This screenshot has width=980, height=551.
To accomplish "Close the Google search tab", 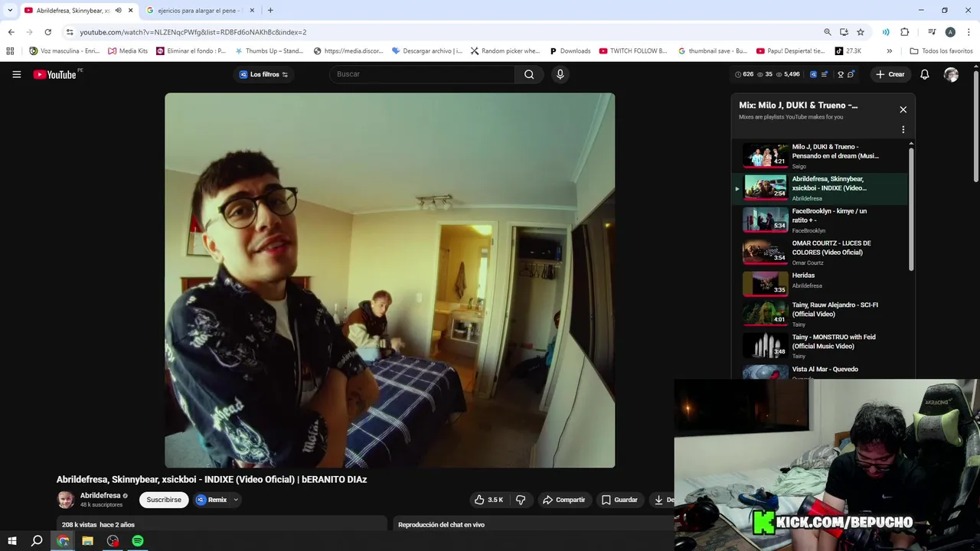I will [x=252, y=11].
